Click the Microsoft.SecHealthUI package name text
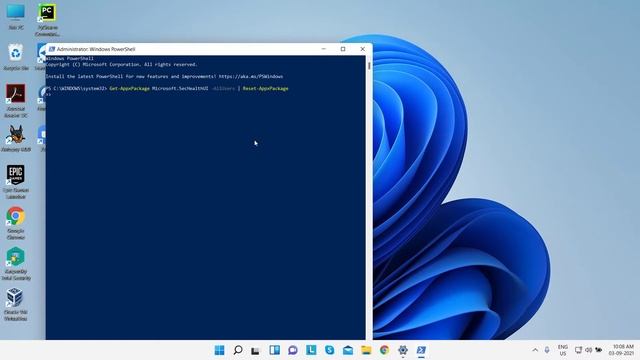This screenshot has width=640, height=360. (x=180, y=89)
